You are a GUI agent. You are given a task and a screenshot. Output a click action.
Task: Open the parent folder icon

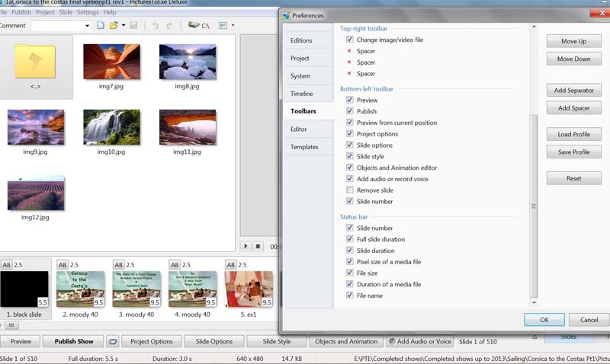(35, 62)
